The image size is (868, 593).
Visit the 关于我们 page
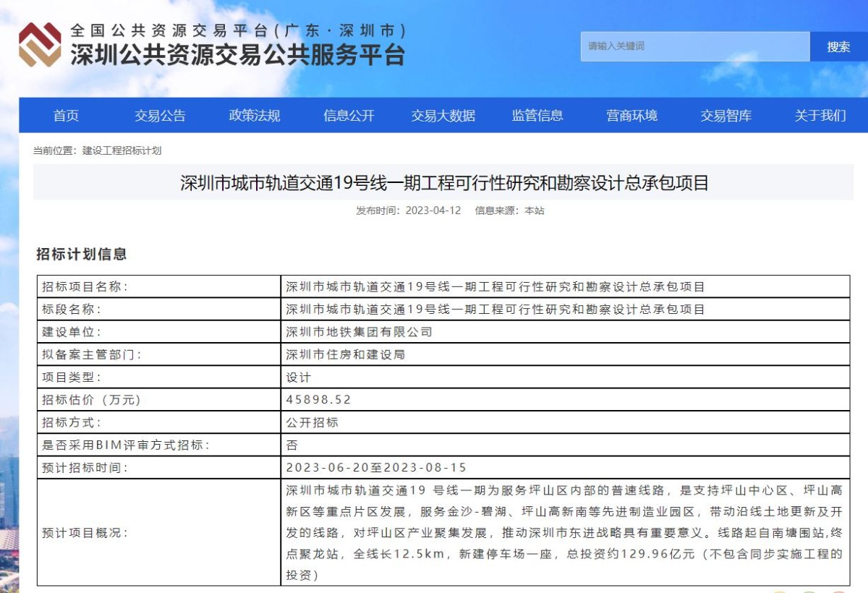(x=820, y=116)
